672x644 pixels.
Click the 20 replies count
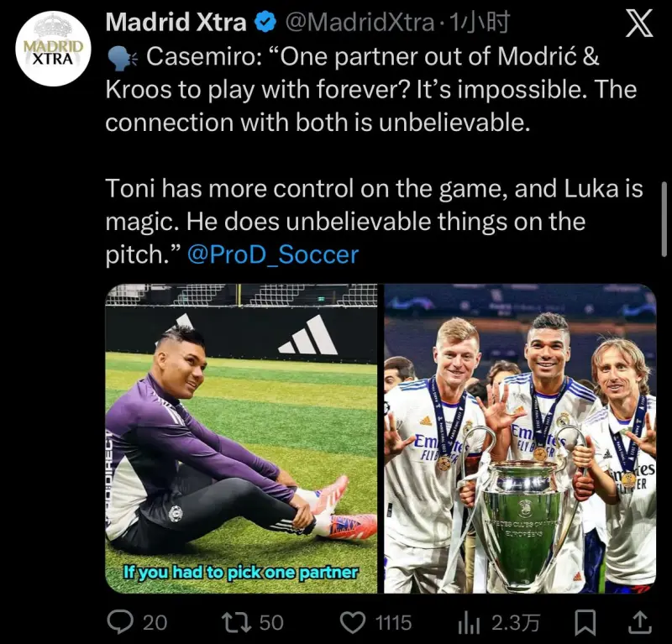(x=155, y=623)
